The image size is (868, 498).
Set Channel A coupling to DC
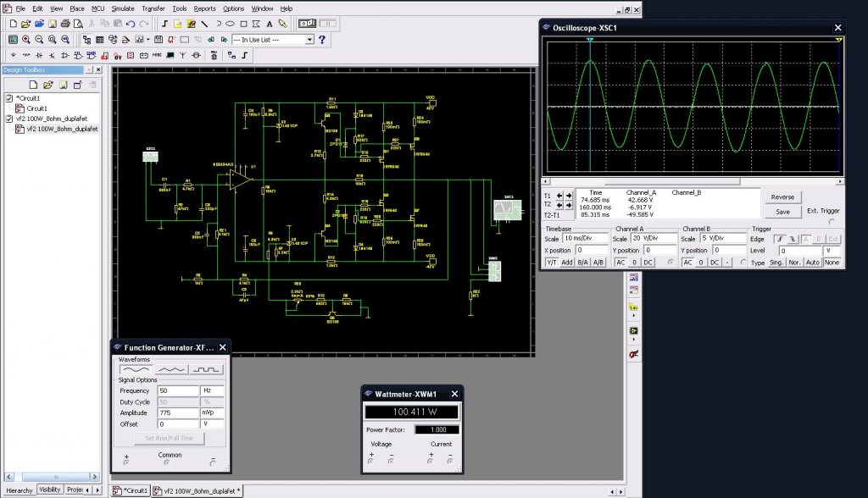647,263
